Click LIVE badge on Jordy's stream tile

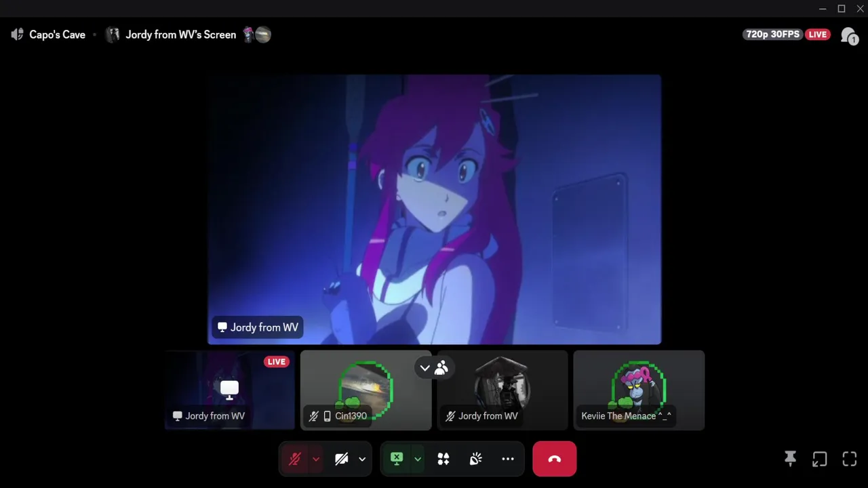pyautogui.click(x=276, y=362)
